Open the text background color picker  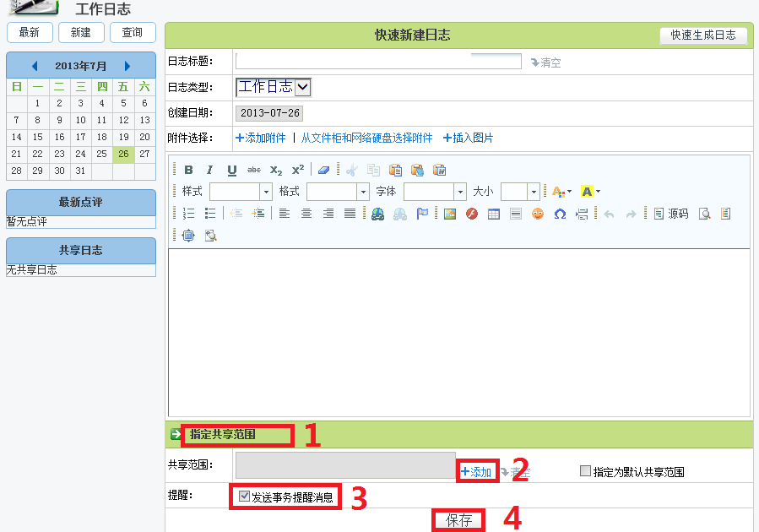590,192
